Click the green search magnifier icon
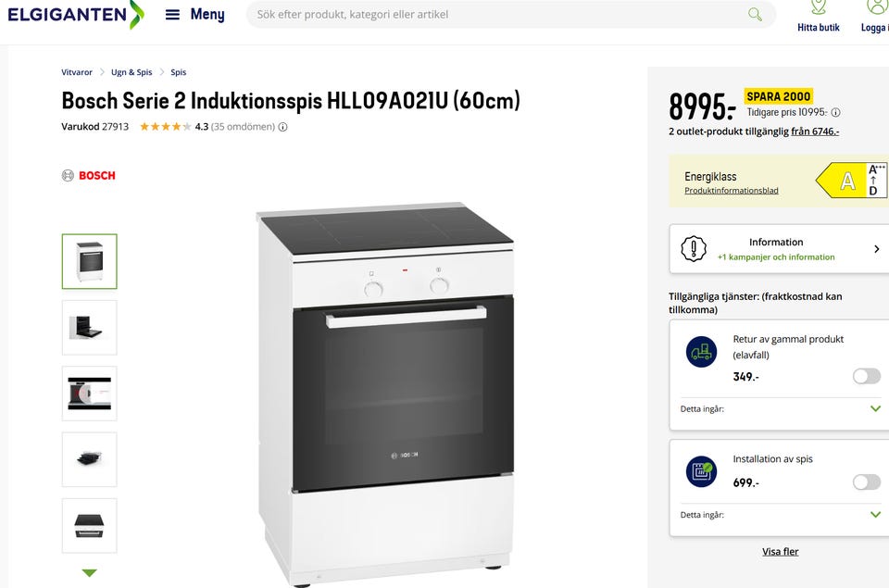Image resolution: width=889 pixels, height=588 pixels. click(755, 15)
